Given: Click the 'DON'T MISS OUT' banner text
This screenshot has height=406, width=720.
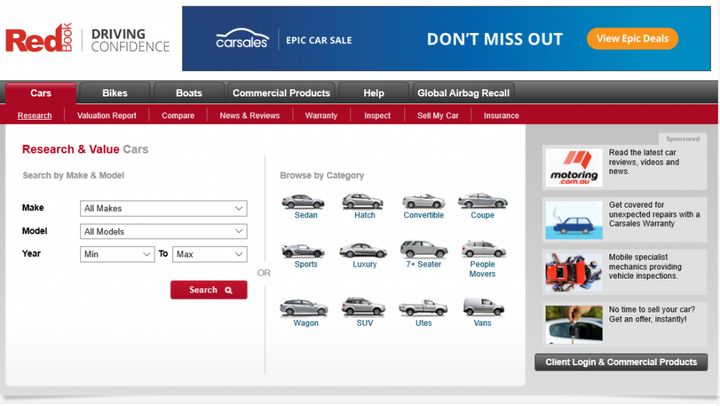Looking at the screenshot, I should 495,39.
